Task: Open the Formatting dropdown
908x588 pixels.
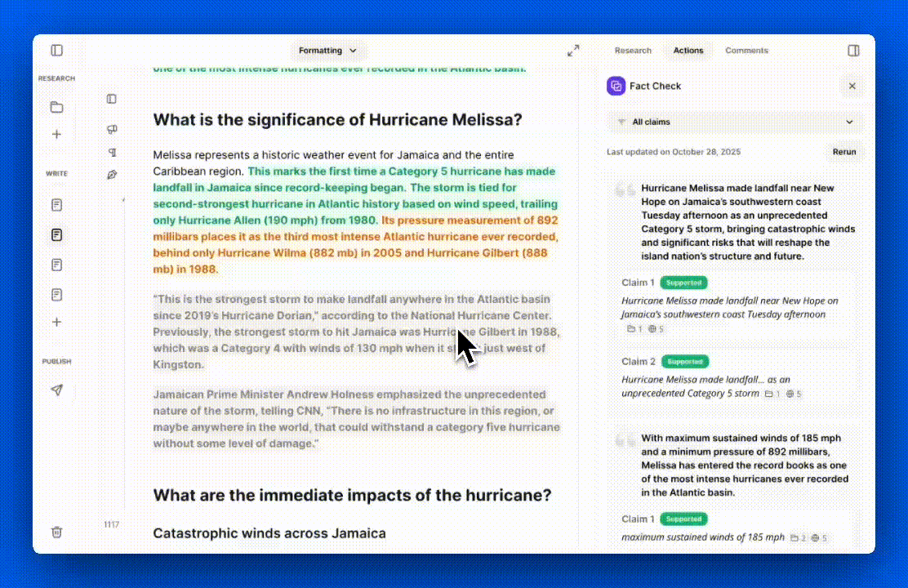Action: pos(327,51)
